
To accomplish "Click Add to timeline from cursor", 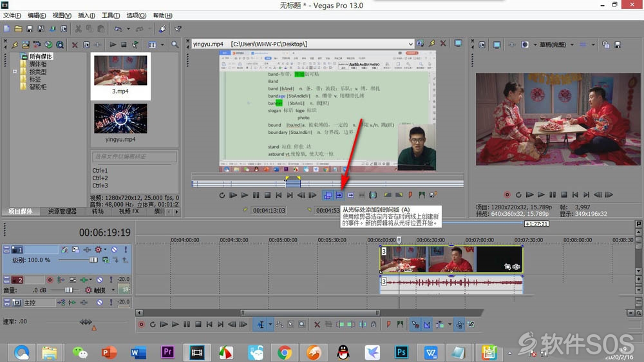I will [339, 195].
